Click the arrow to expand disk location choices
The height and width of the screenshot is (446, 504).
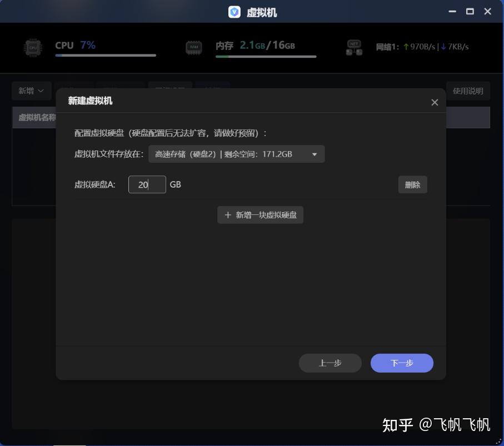pos(314,154)
